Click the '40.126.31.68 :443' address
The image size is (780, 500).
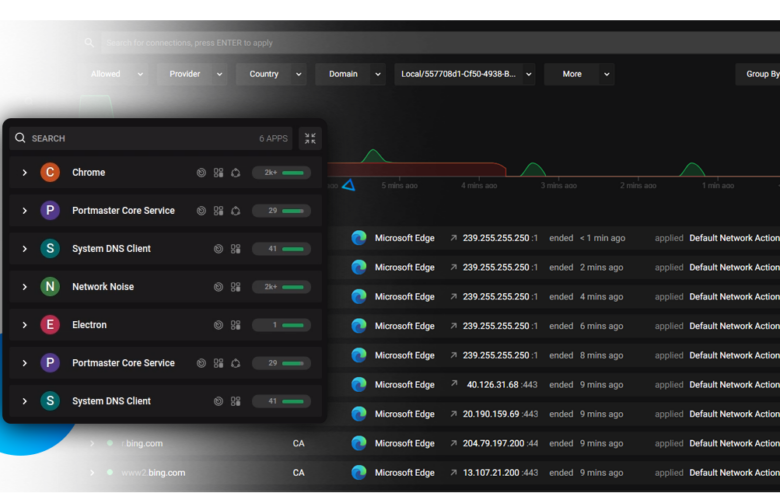click(x=502, y=385)
